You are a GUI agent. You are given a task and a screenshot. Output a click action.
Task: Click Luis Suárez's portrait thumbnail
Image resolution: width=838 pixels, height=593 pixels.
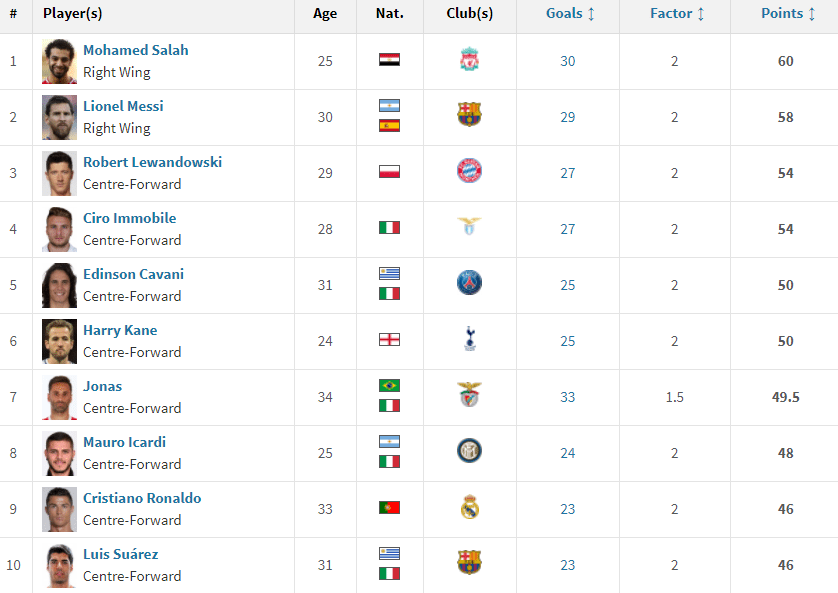click(x=59, y=565)
